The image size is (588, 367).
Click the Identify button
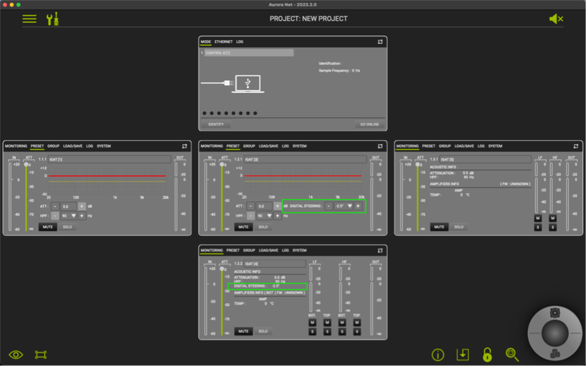216,124
